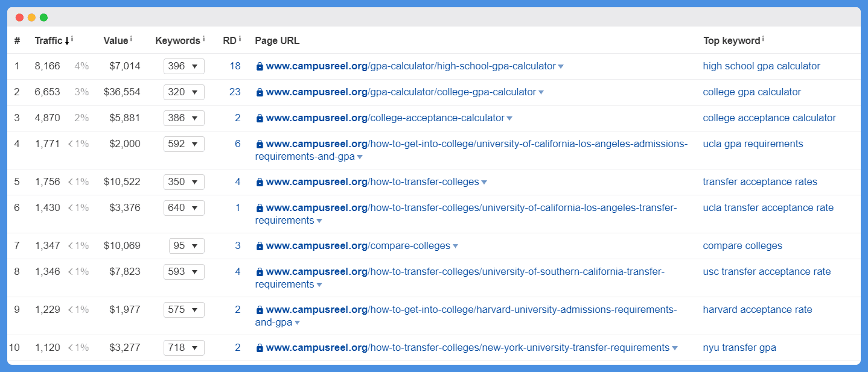
Task: Click the traffic value 8,166
Action: pyautogui.click(x=48, y=66)
